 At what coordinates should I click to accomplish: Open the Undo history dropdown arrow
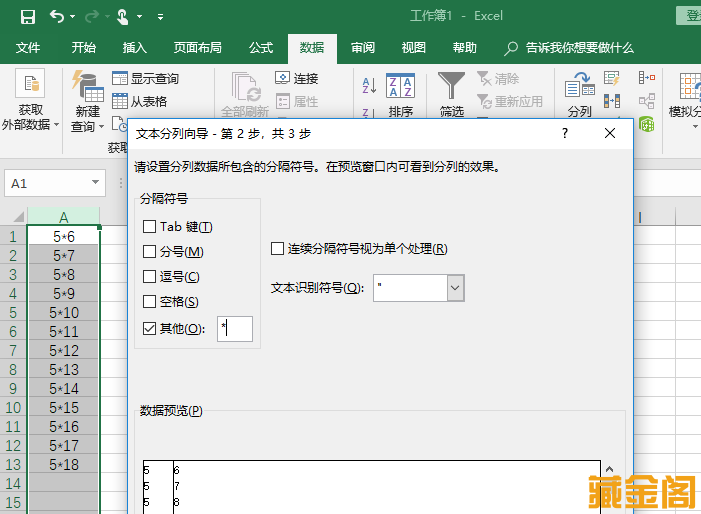point(72,17)
